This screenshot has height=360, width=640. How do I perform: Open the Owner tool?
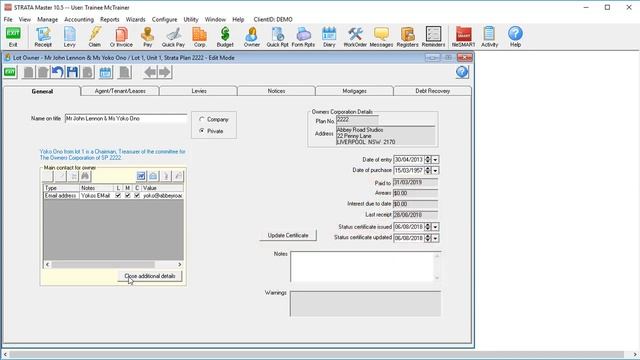[x=252, y=37]
